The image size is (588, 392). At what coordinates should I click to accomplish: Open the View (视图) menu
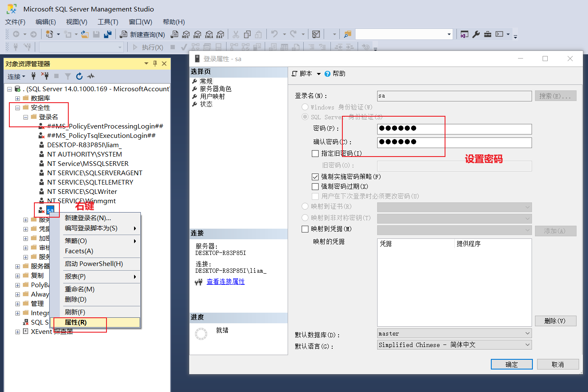click(x=76, y=22)
